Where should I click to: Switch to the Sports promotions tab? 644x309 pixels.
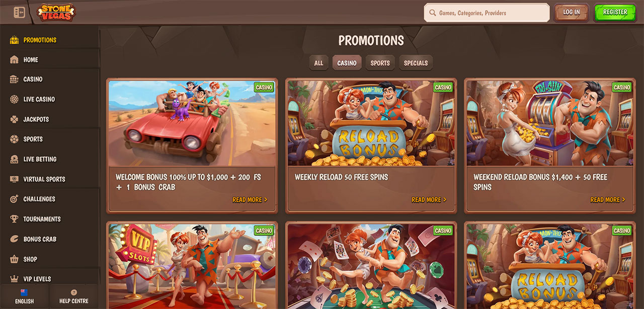point(380,63)
